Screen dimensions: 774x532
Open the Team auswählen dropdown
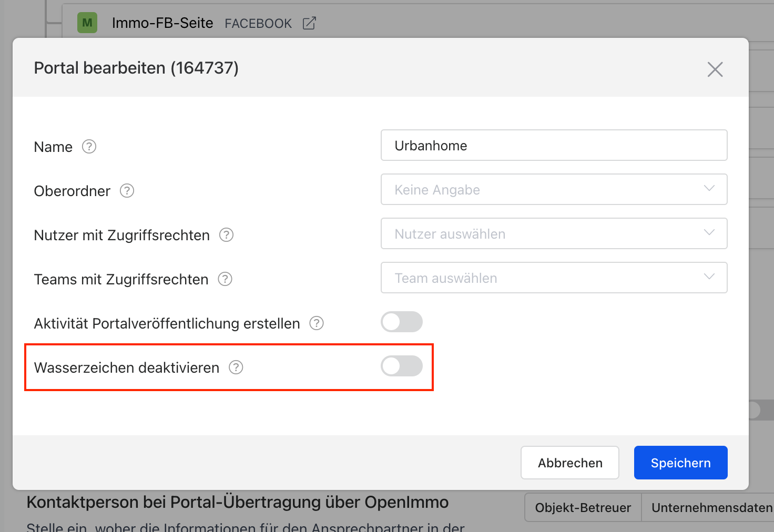[x=554, y=278]
